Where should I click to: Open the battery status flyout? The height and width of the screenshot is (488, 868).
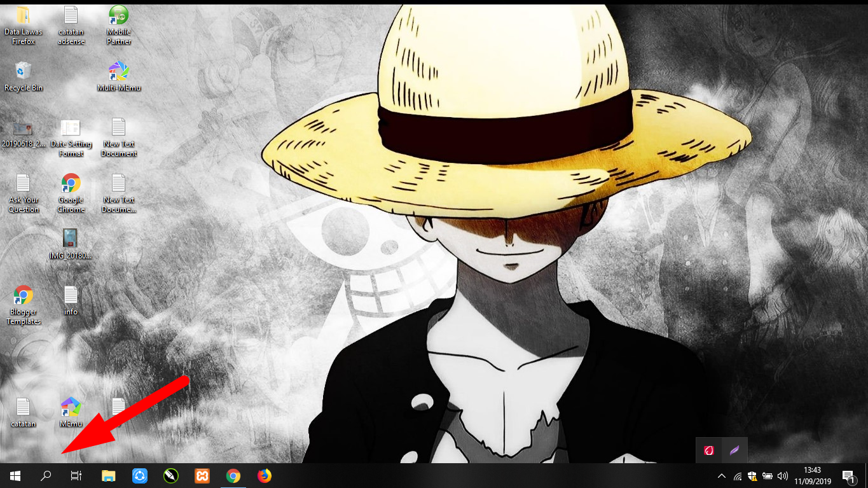768,476
